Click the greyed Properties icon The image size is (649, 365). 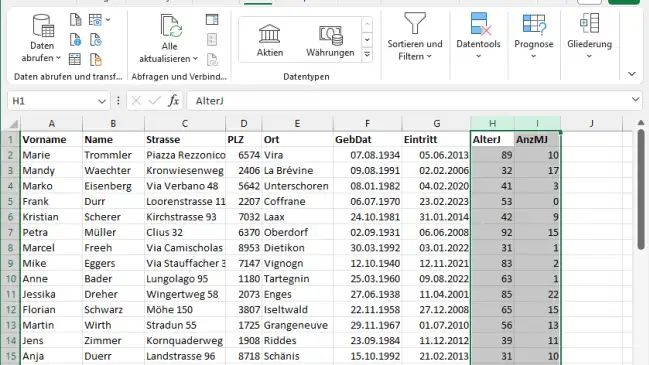point(212,40)
